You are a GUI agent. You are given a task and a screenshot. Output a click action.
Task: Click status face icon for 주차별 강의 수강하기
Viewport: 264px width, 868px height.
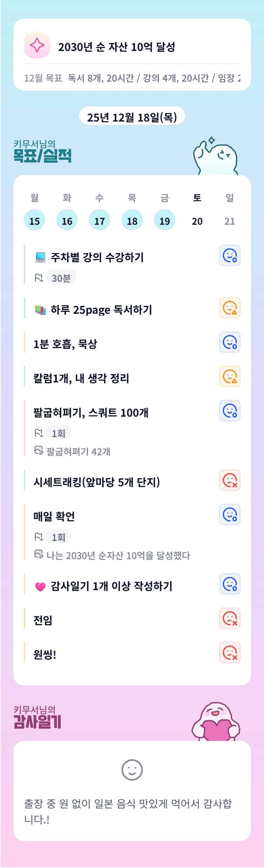coord(230,256)
